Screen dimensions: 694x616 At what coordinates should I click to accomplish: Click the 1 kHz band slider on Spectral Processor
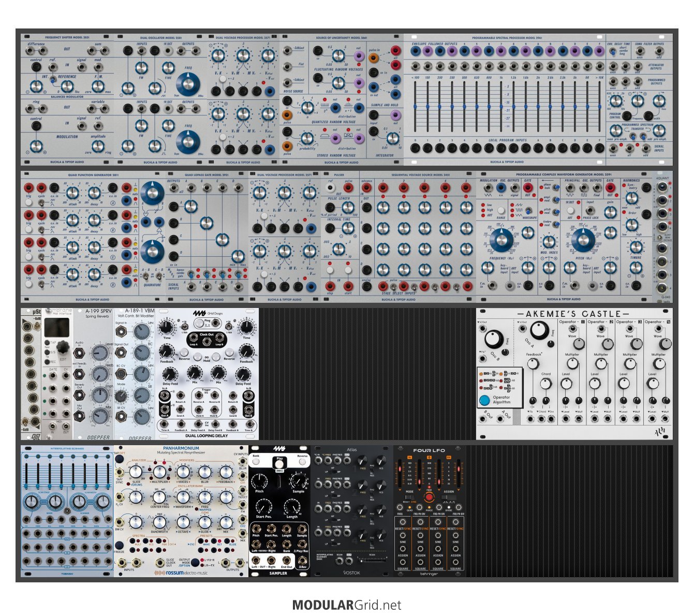[x=501, y=106]
